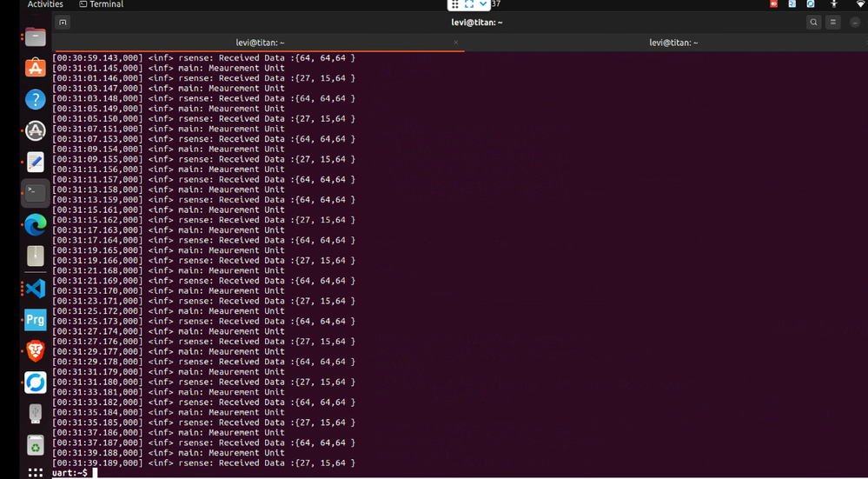868x479 pixels.
Task: Open the Wi-Fi network indicator
Action: [x=861, y=3]
